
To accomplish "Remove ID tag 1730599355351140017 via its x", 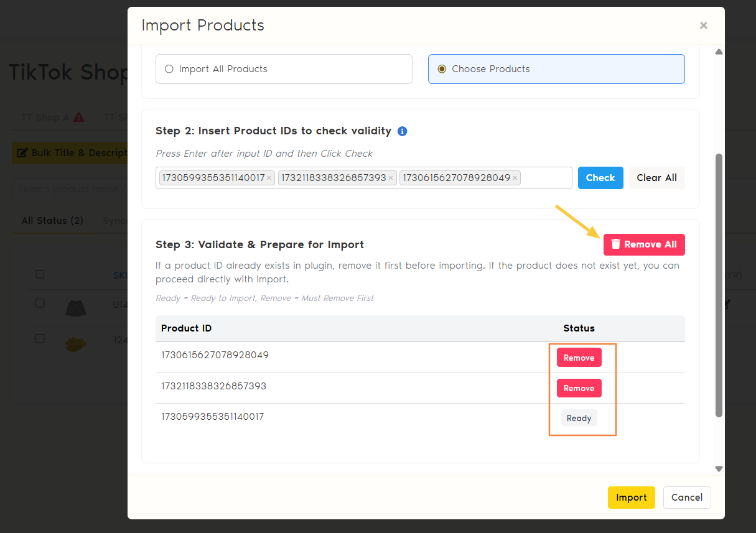I will click(x=269, y=178).
